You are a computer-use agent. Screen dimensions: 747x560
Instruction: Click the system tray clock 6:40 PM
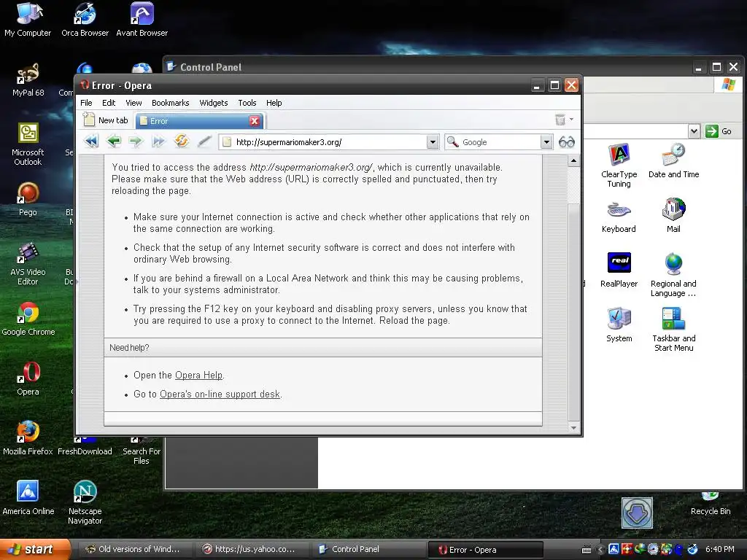(719, 549)
